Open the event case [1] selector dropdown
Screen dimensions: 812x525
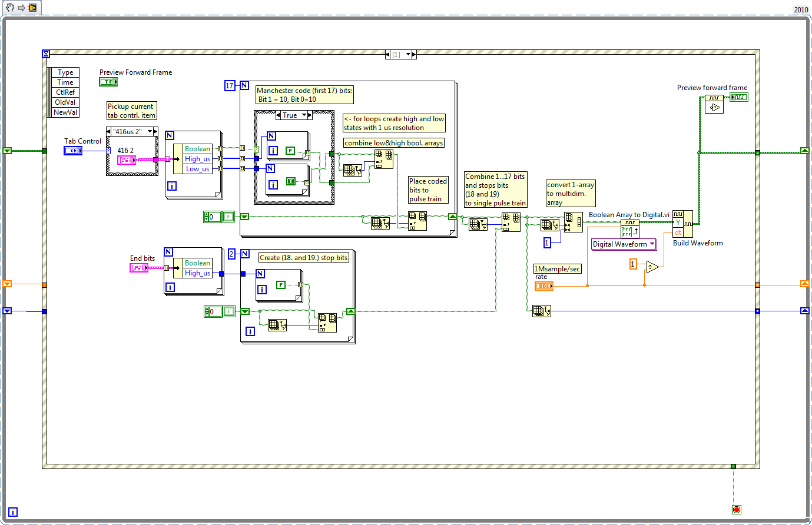pyautogui.click(x=409, y=54)
